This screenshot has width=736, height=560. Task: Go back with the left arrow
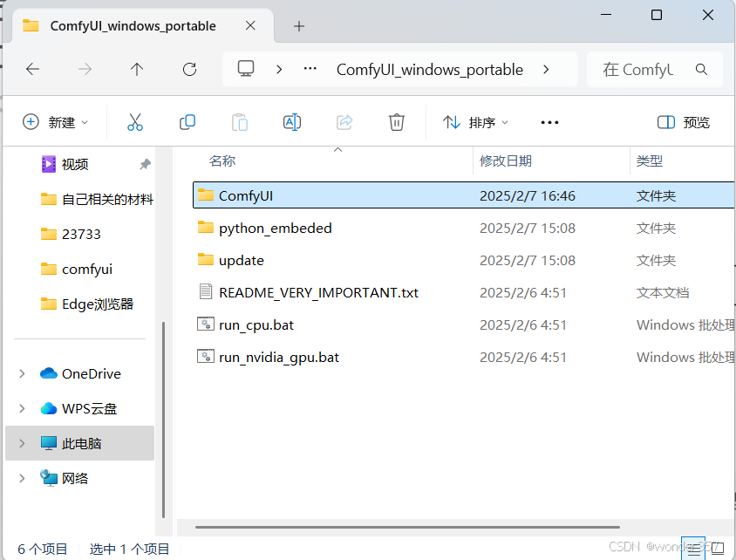pos(32,70)
